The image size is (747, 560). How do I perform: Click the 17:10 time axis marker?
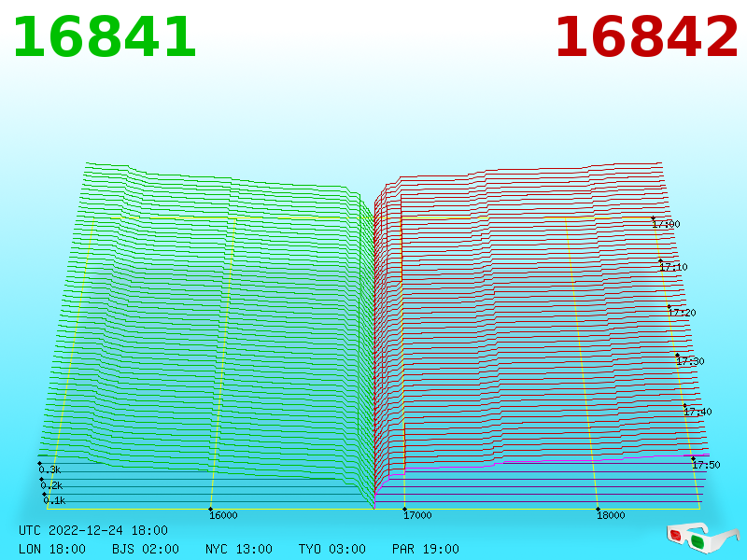coord(673,267)
